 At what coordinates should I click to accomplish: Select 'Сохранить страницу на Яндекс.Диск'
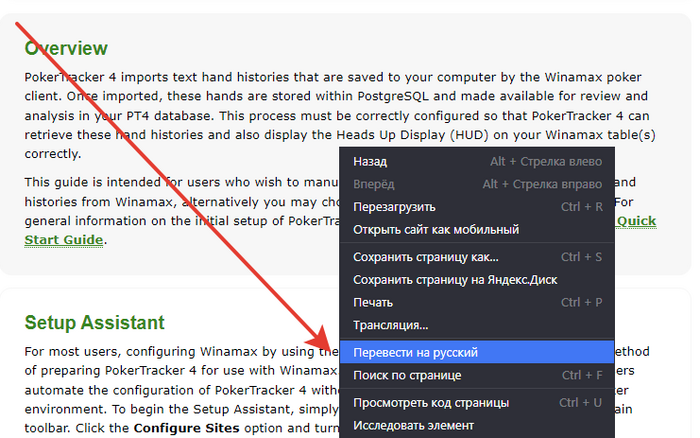click(x=477, y=280)
